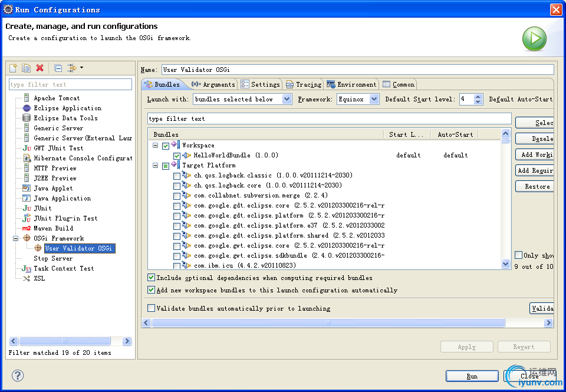Click the New launch configuration icon
566x392 pixels.
coord(13,68)
